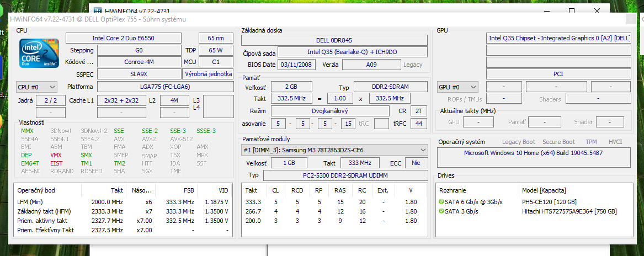The height and width of the screenshot is (256, 644).
Task: Click the Intel Q35 (Bearlake-Q) + ICH9DO chipset field
Action: coord(353,52)
